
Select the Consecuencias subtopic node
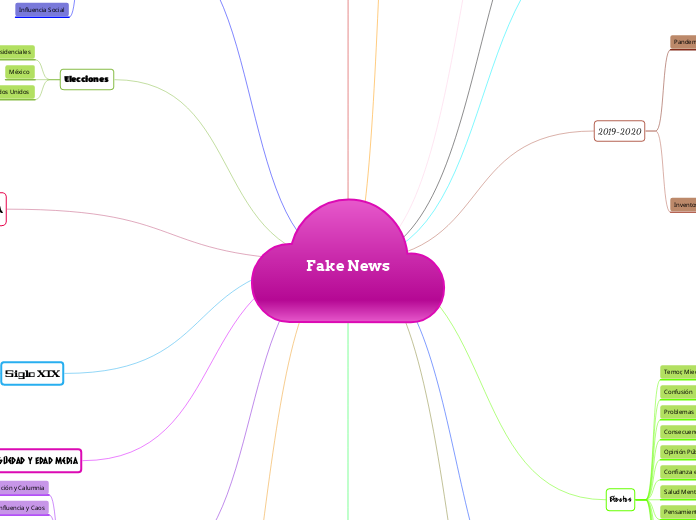[x=678, y=432]
